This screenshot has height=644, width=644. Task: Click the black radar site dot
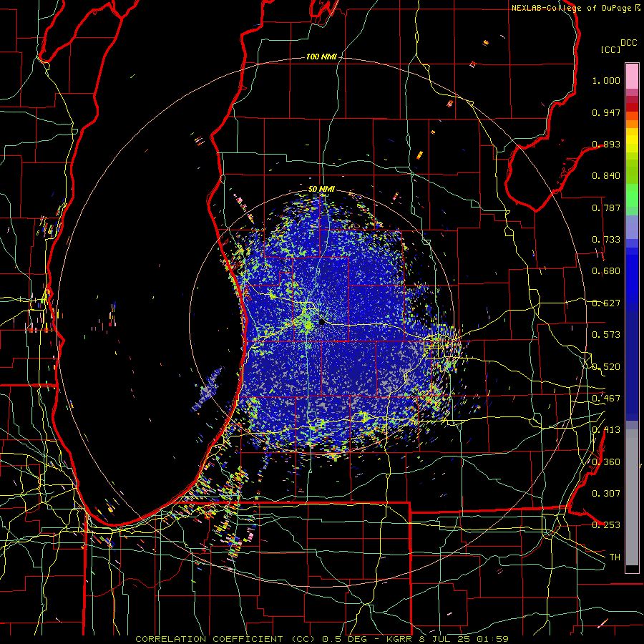coord(322,322)
